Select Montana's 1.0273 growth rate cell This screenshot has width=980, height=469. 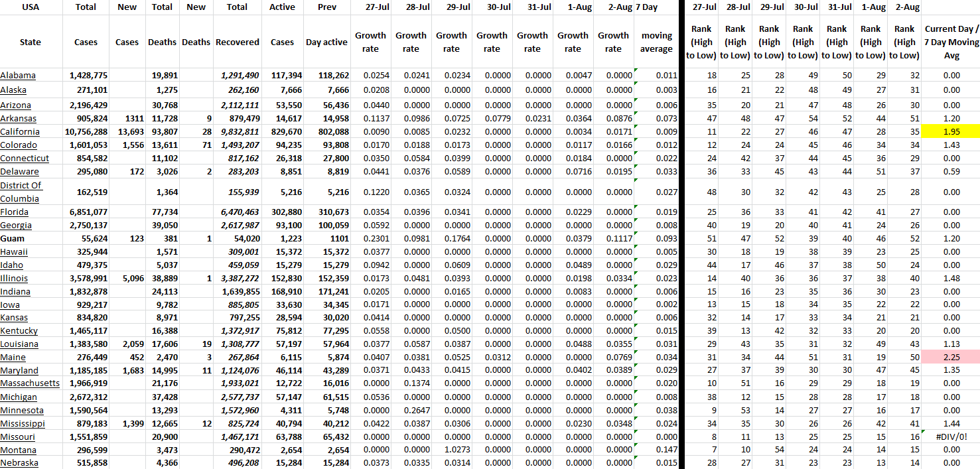[x=451, y=450]
